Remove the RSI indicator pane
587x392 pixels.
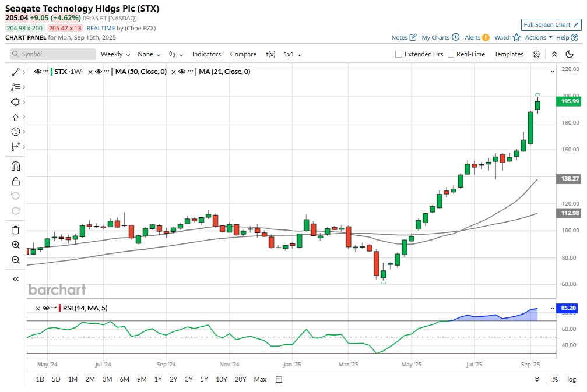pyautogui.click(x=37, y=309)
